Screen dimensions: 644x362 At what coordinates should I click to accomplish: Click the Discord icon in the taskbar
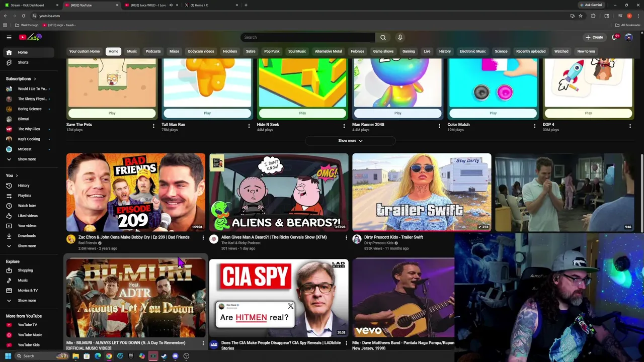[x=175, y=356]
